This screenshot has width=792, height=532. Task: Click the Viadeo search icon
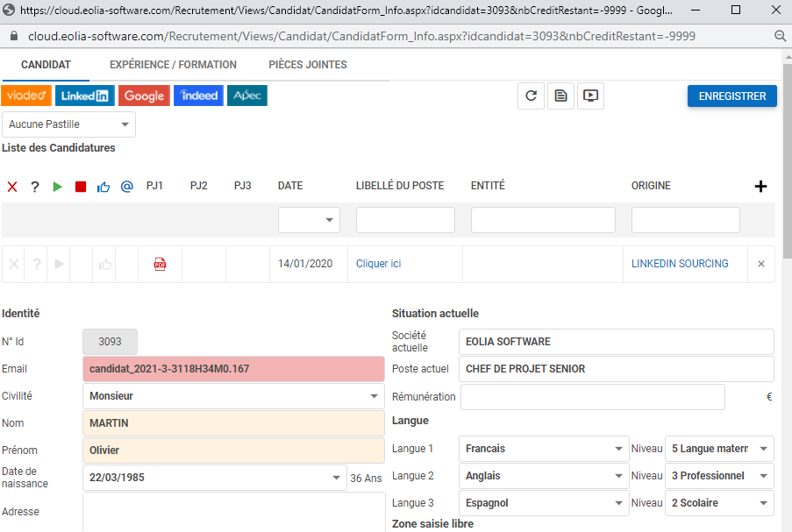pyautogui.click(x=26, y=96)
